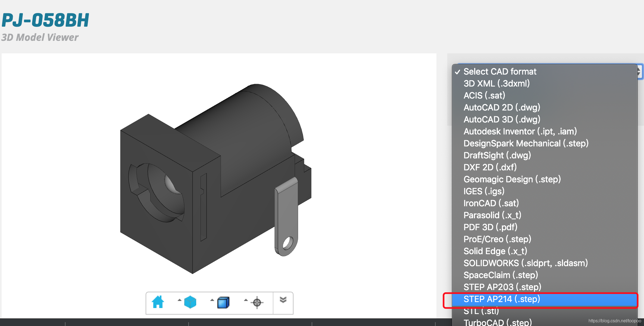The width and height of the screenshot is (644, 326).
Task: Pick PDF 3D (.pdf) option
Action: (490, 227)
